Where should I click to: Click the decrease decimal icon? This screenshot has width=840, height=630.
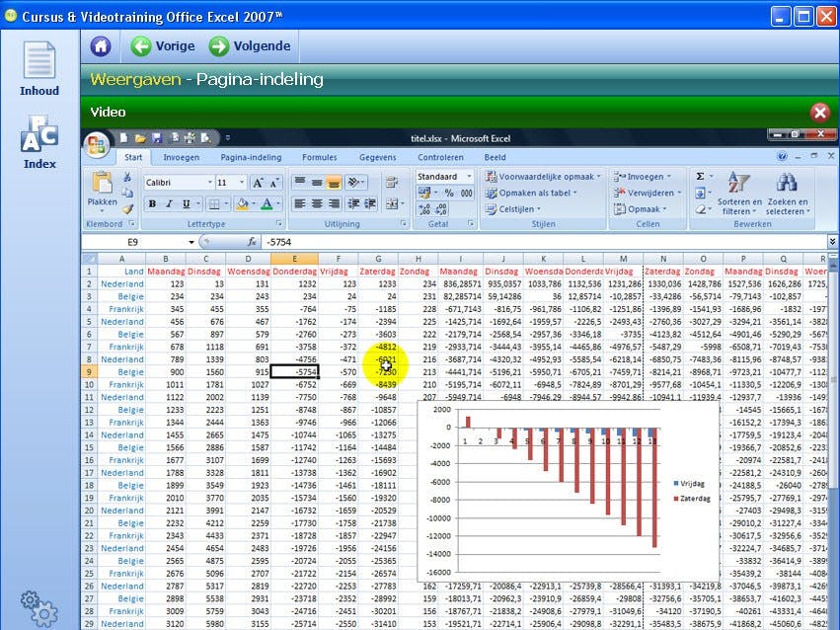(441, 209)
